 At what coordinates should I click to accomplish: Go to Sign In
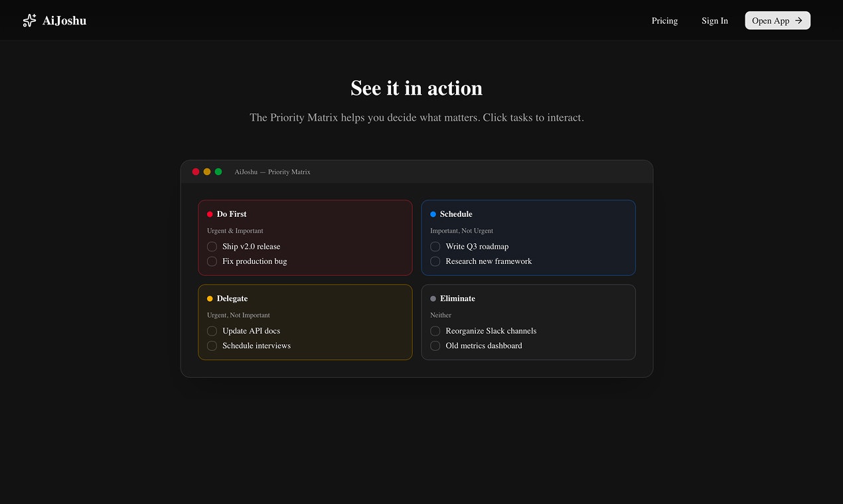pos(715,21)
